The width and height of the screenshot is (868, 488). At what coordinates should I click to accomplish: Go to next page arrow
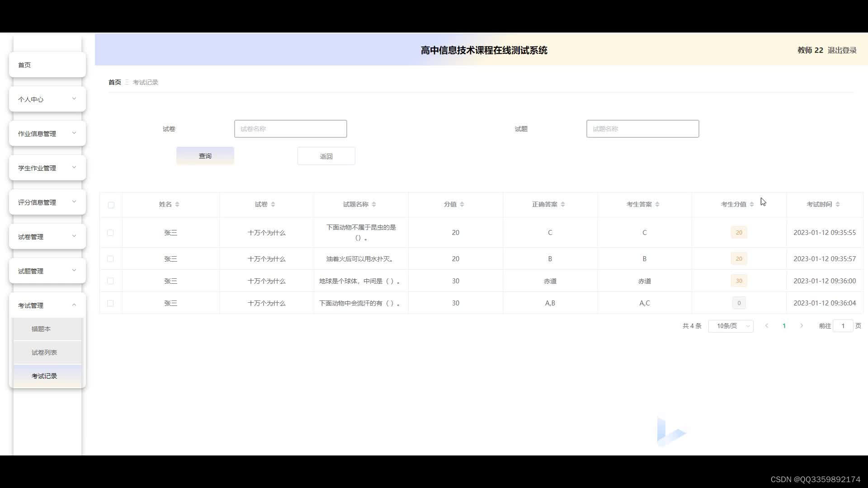pyautogui.click(x=802, y=326)
